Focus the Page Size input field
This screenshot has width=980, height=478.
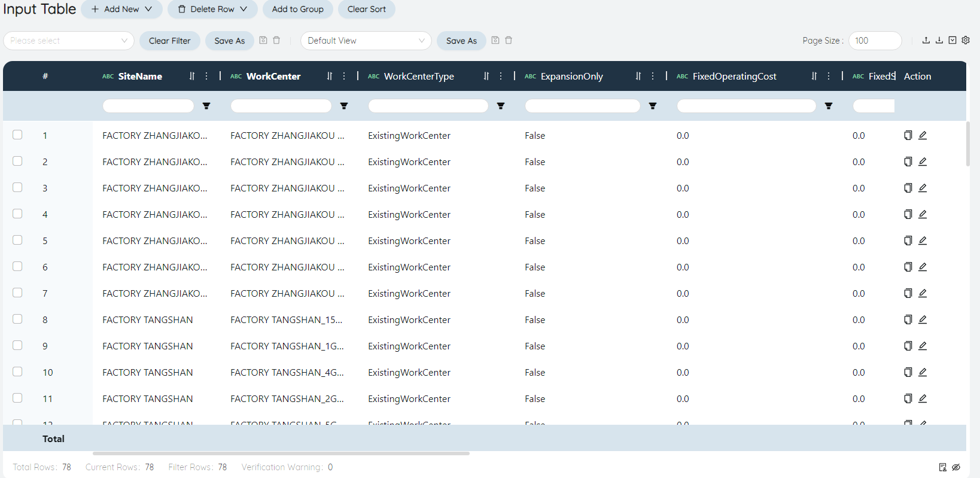click(x=875, y=41)
